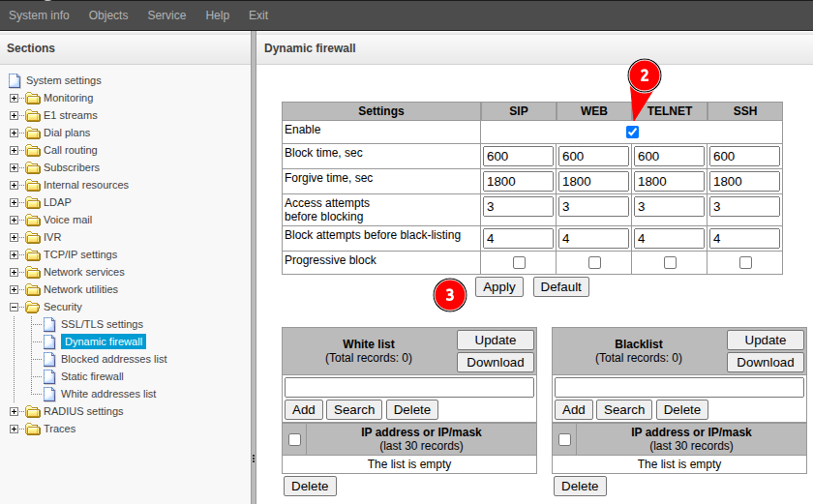Click the Blocked addresses list page icon
813x504 pixels.
pyautogui.click(x=49, y=359)
